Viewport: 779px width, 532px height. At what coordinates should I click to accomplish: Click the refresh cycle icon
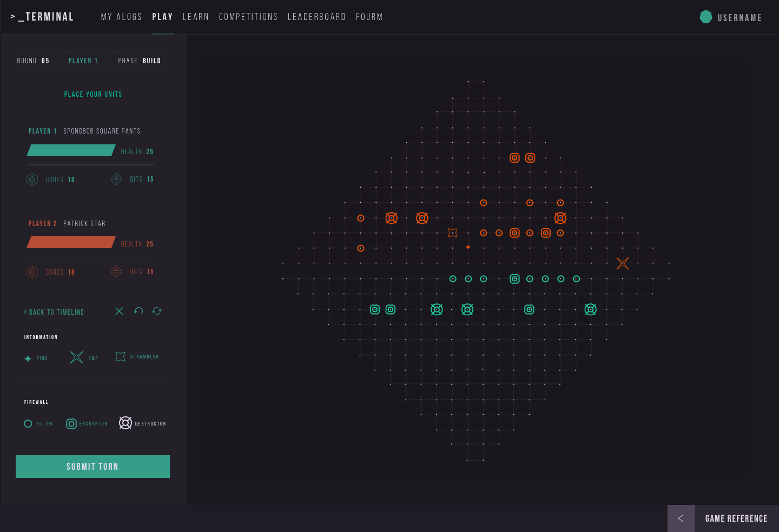pyautogui.click(x=157, y=311)
